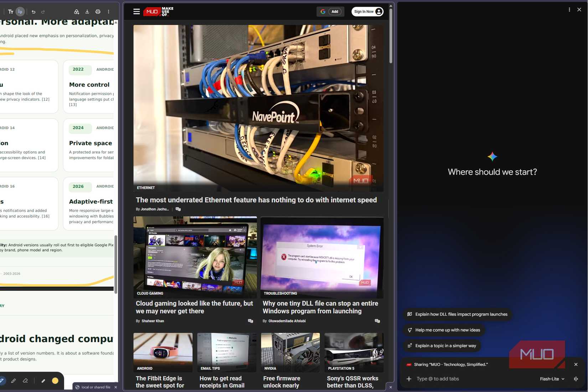This screenshot has height=392, width=588.
Task: Open the pen thickness option
Action: tap(43, 381)
